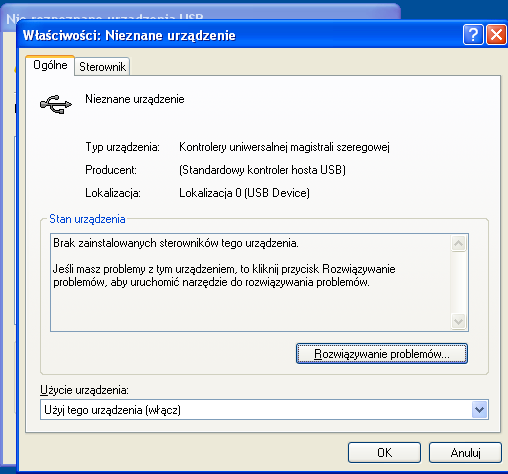The image size is (508, 474).
Task: Switch to the Sterownik tab
Action: 102,67
